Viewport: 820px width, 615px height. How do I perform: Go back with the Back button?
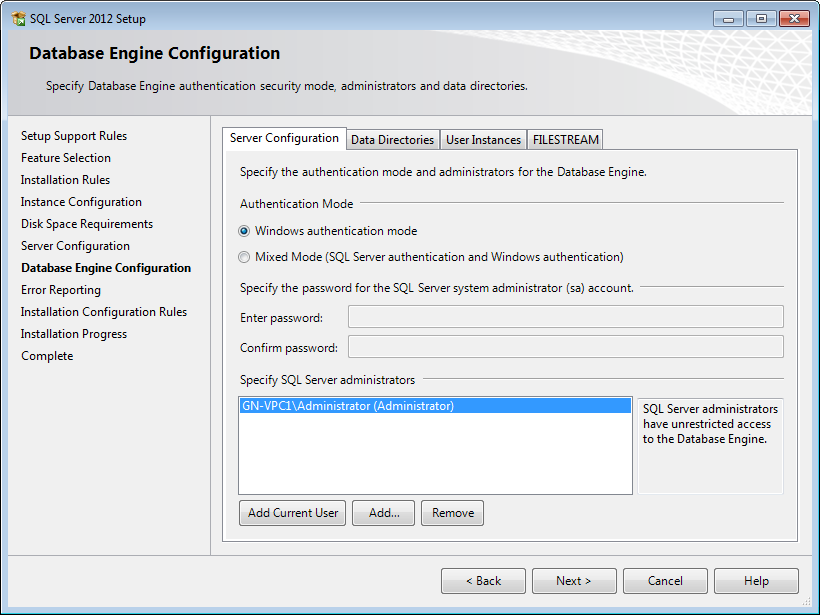[483, 581]
